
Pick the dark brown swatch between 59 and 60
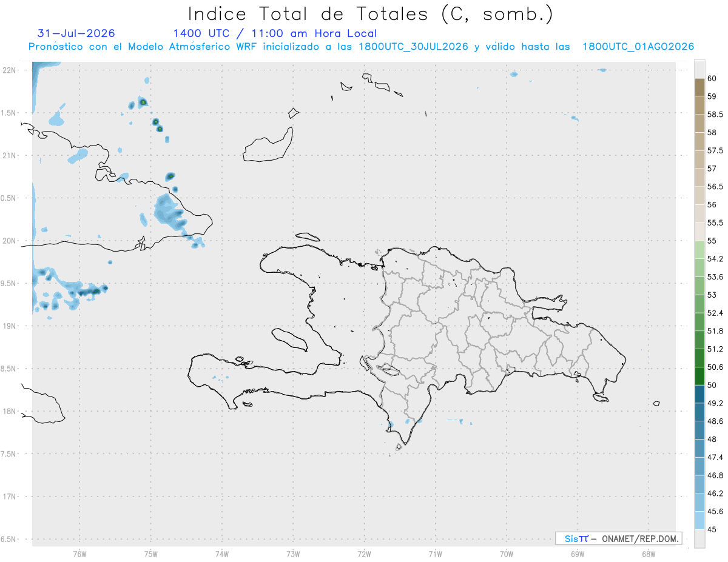click(x=699, y=87)
